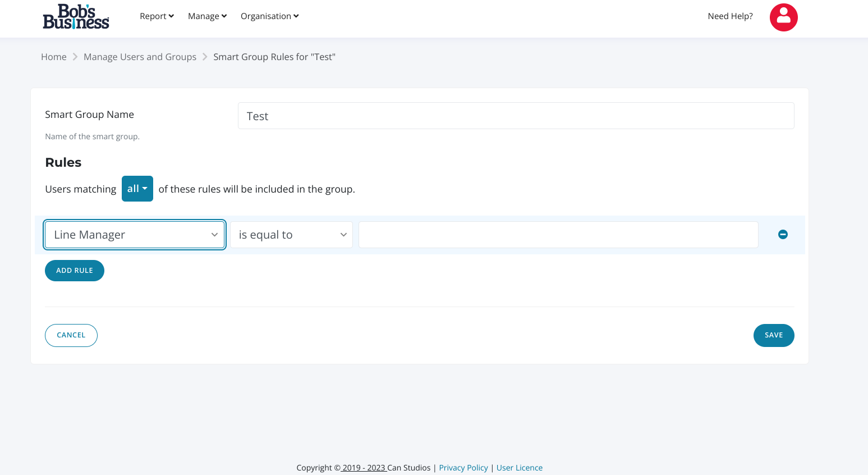Open the "all" matching dropdown

tap(137, 189)
